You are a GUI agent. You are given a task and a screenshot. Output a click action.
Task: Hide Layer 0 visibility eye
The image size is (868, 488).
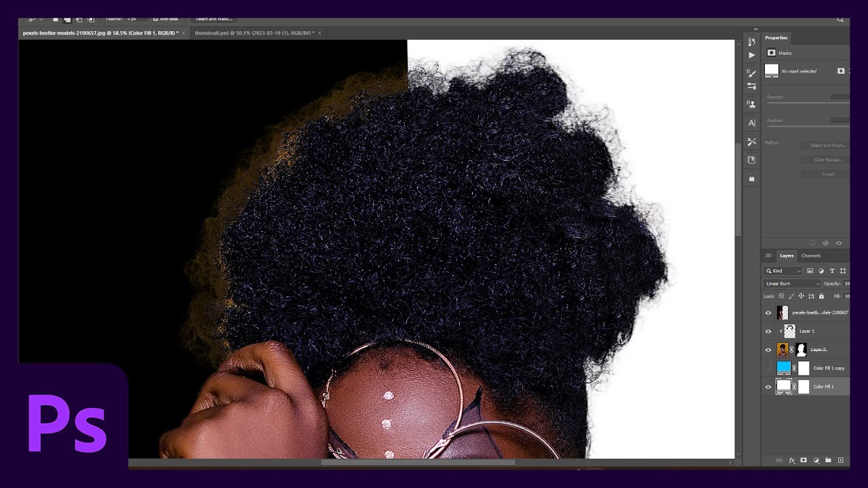768,350
